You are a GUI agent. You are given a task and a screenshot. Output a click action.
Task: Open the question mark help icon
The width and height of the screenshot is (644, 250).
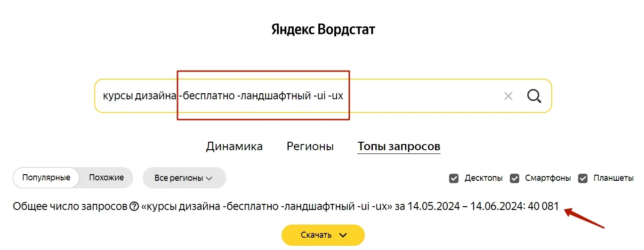[x=134, y=206]
